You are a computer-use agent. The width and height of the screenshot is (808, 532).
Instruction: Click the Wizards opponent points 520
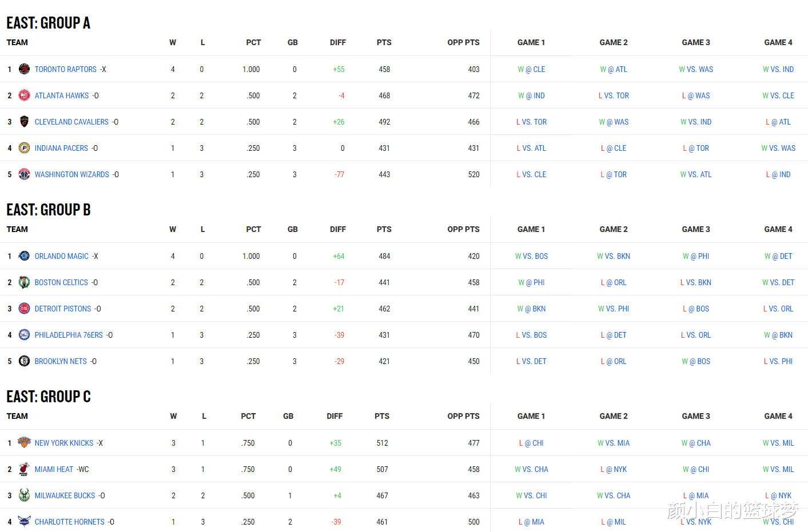coord(474,174)
